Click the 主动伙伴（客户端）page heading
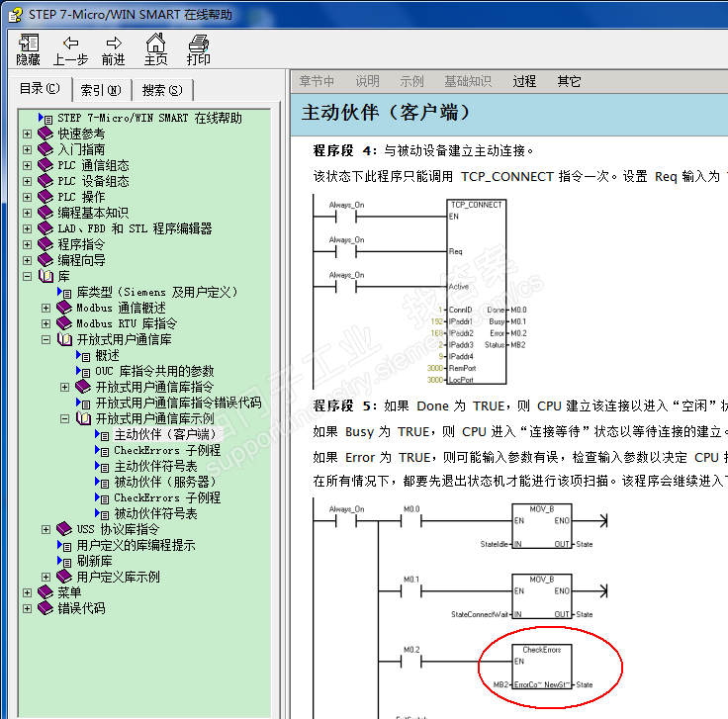Image resolution: width=728 pixels, height=719 pixels. 386,113
